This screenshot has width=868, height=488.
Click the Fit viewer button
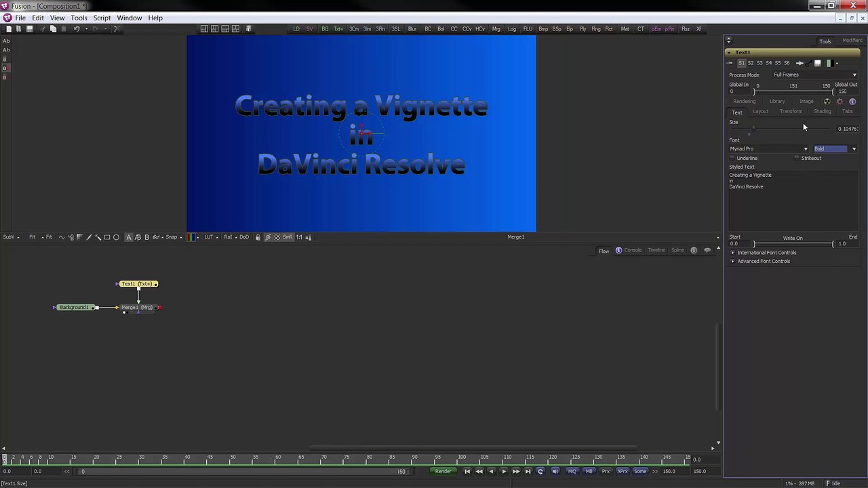(x=32, y=237)
